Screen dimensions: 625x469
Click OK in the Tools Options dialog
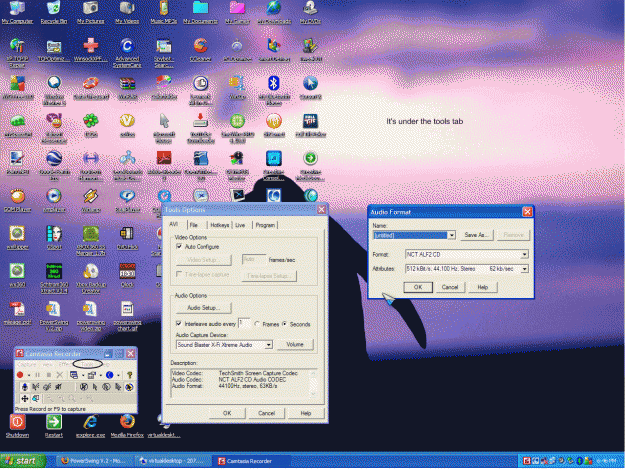point(227,413)
